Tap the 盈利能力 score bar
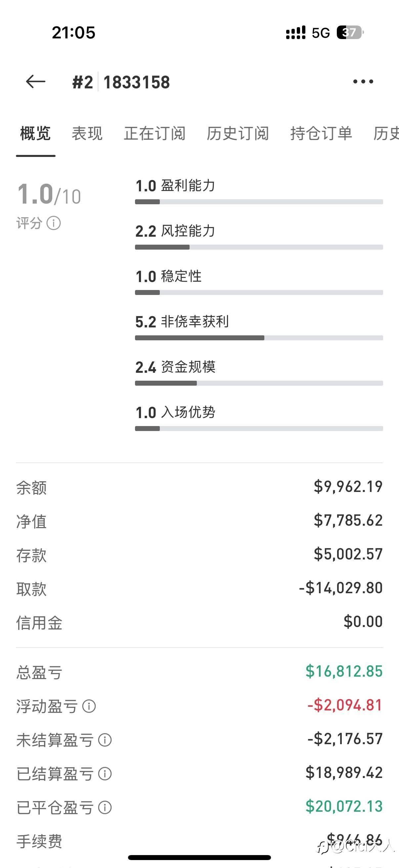 (x=259, y=202)
